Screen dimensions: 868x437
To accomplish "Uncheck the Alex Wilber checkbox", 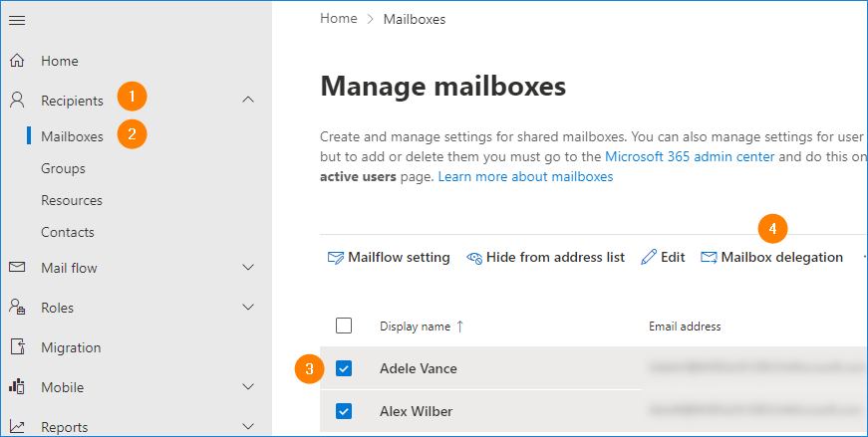I will point(344,410).
